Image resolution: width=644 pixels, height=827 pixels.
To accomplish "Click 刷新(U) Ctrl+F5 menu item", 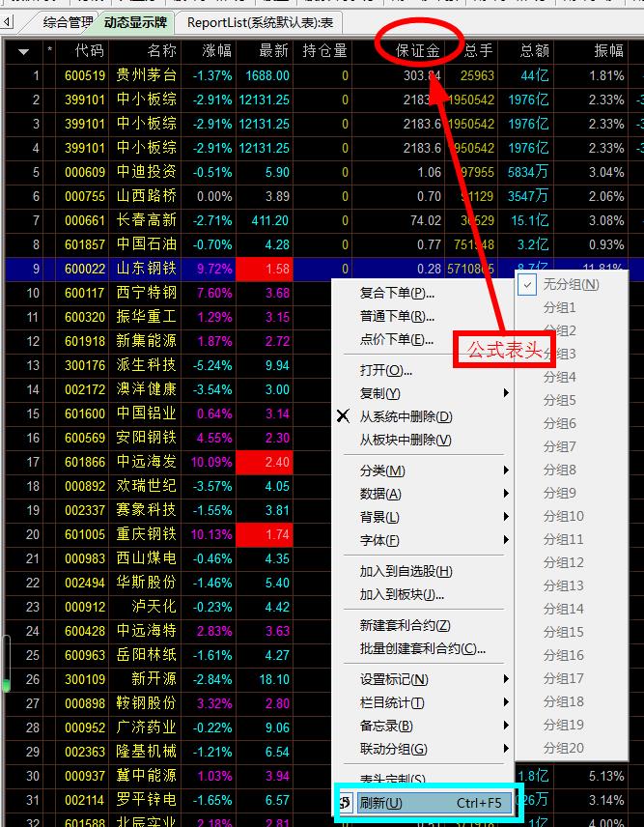I will [x=434, y=803].
